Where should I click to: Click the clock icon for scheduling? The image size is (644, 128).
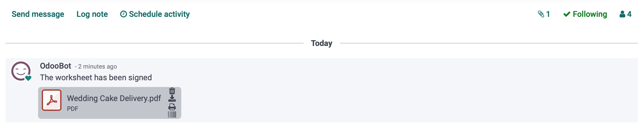pyautogui.click(x=124, y=14)
